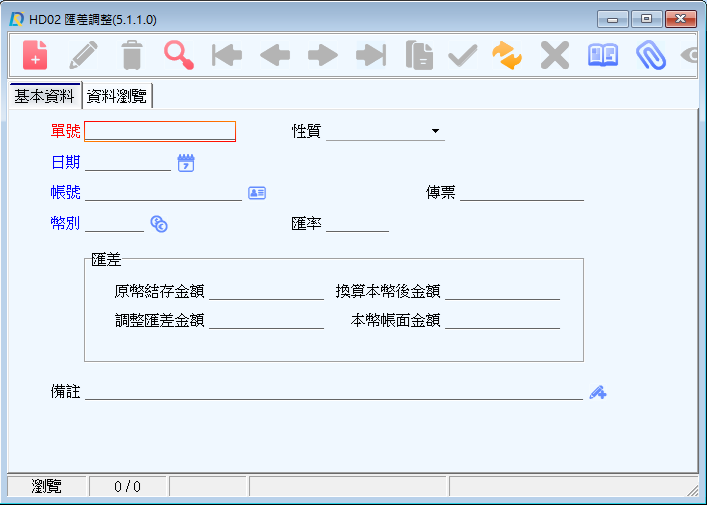Jump to first record arrow

pos(227,55)
